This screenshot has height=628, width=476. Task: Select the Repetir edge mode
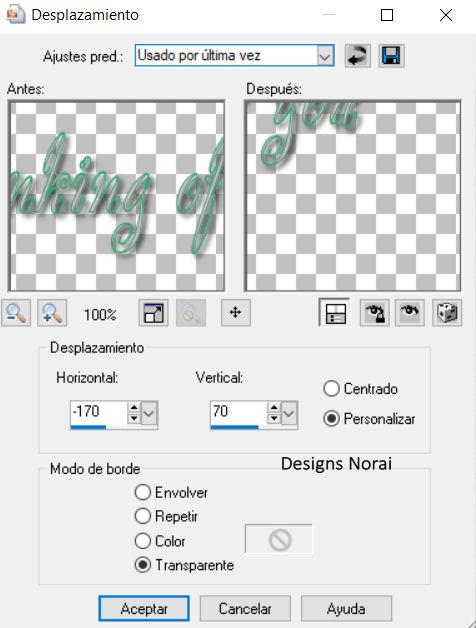coord(167,516)
